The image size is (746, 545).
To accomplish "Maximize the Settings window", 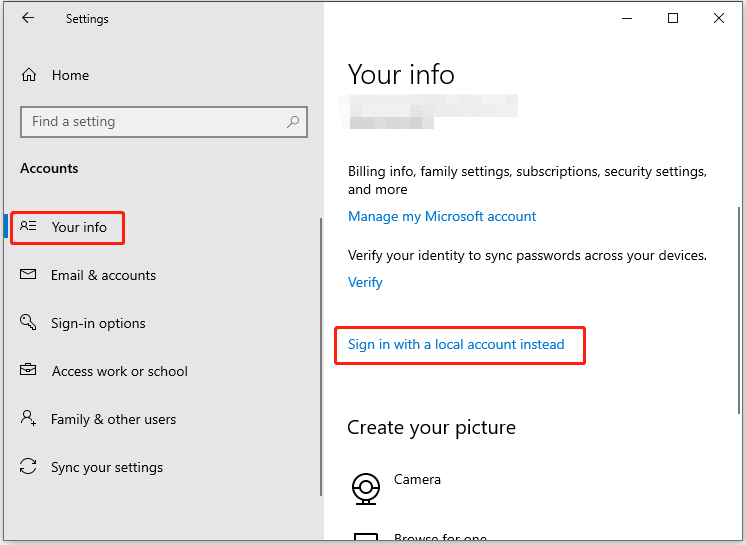I will (x=673, y=19).
